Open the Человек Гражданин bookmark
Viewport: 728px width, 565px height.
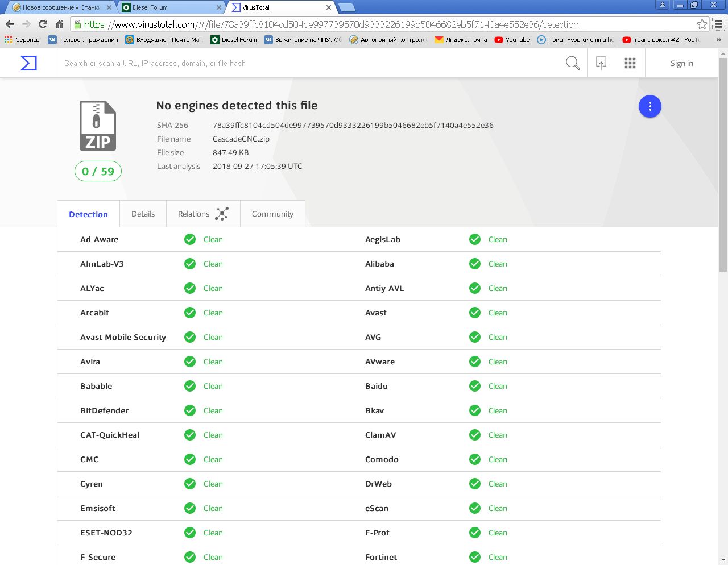tap(83, 40)
